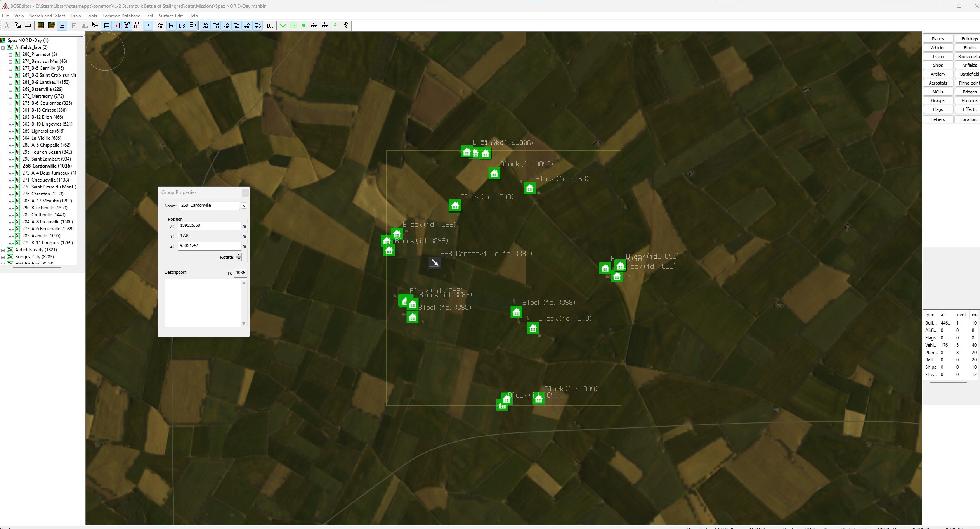Click the ruler measure tool icon
This screenshot has height=529, width=980.
pyautogui.click(x=28, y=26)
